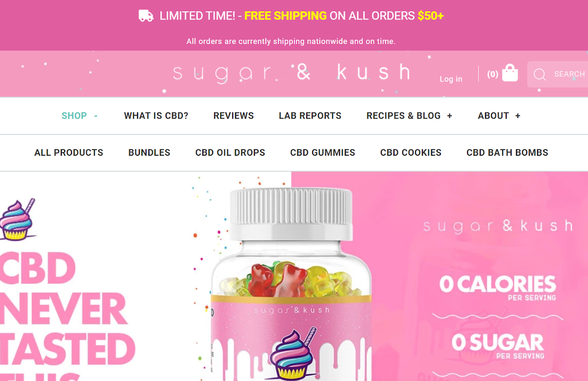Select ALL PRODUCTS in shop submenu
This screenshot has height=381, width=588.
69,152
